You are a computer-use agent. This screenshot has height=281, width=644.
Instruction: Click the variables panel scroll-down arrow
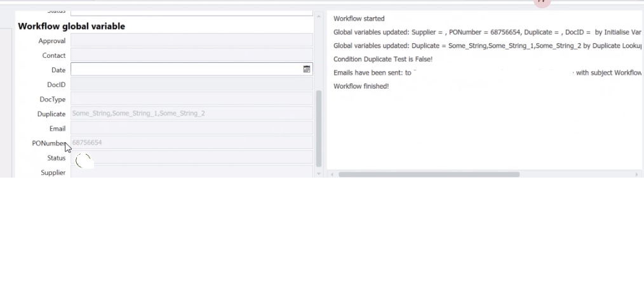pyautogui.click(x=319, y=173)
